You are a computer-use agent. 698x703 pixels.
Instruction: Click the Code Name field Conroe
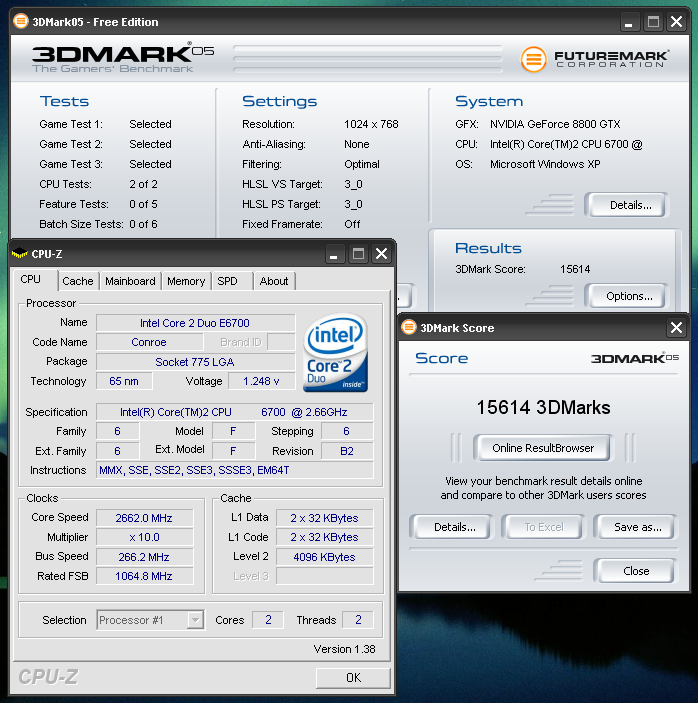tap(149, 342)
